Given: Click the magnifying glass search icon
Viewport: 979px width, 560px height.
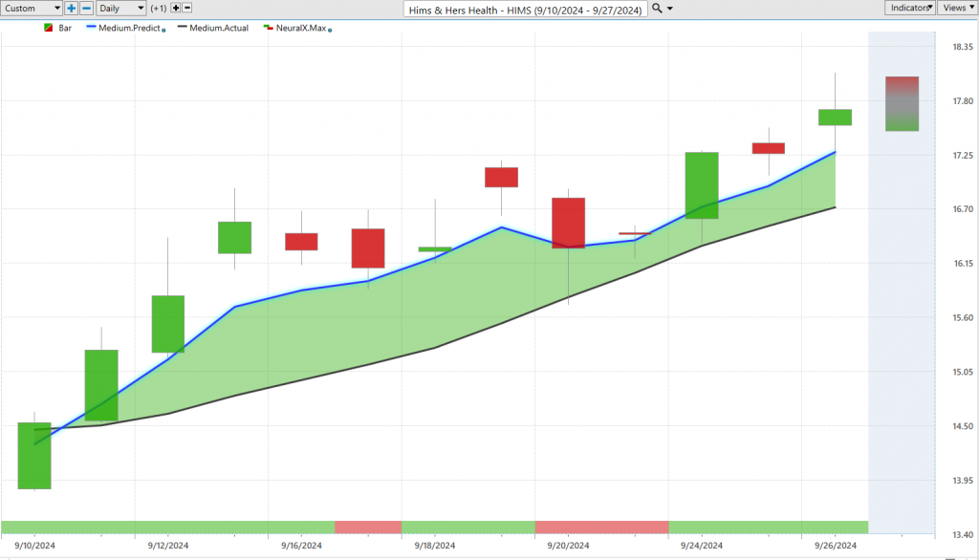Looking at the screenshot, I should pos(657,8).
